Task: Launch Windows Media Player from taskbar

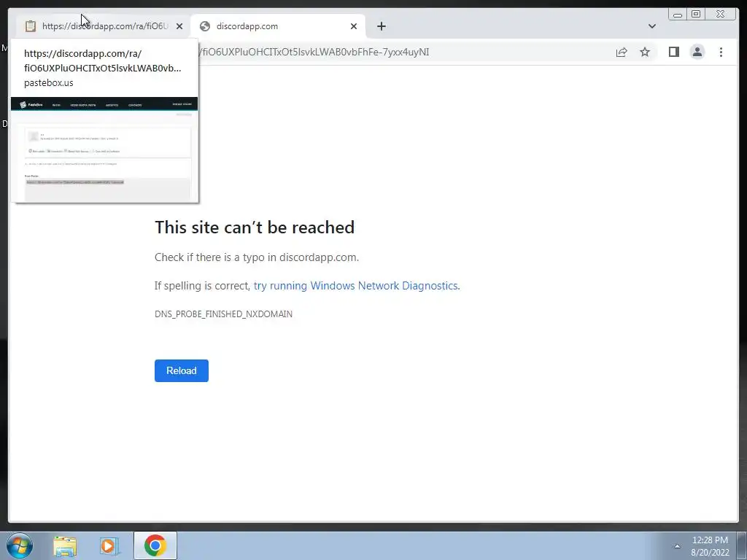Action: coord(109,546)
